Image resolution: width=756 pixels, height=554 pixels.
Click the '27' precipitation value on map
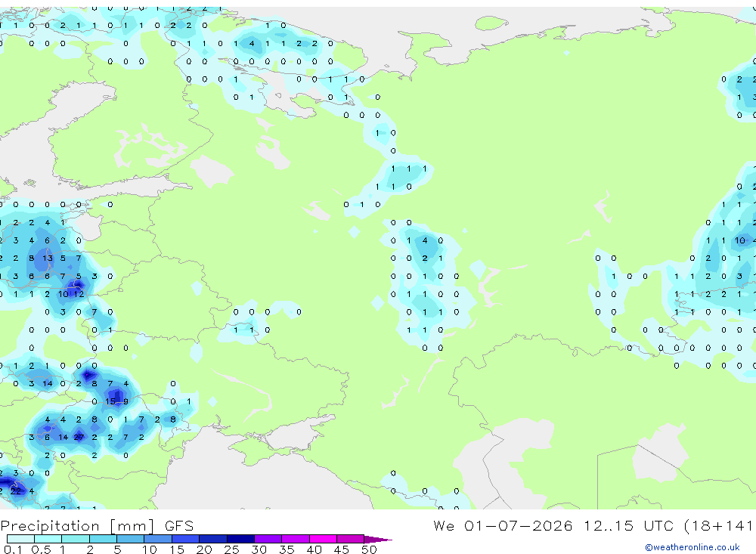[79, 438]
